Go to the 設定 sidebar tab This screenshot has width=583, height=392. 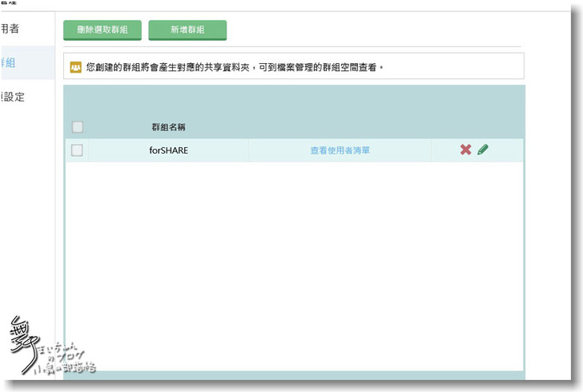[x=14, y=97]
